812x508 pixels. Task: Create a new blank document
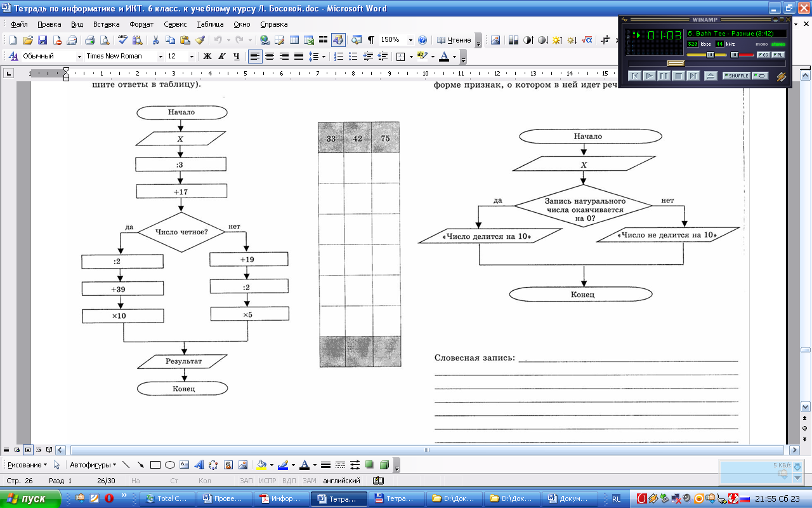pyautogui.click(x=13, y=40)
